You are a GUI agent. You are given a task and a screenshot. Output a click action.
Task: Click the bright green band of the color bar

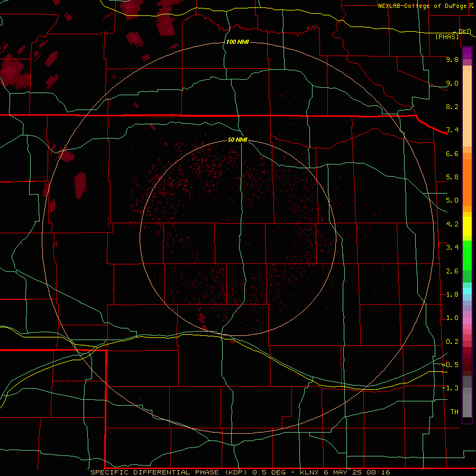pyautogui.click(x=467, y=255)
